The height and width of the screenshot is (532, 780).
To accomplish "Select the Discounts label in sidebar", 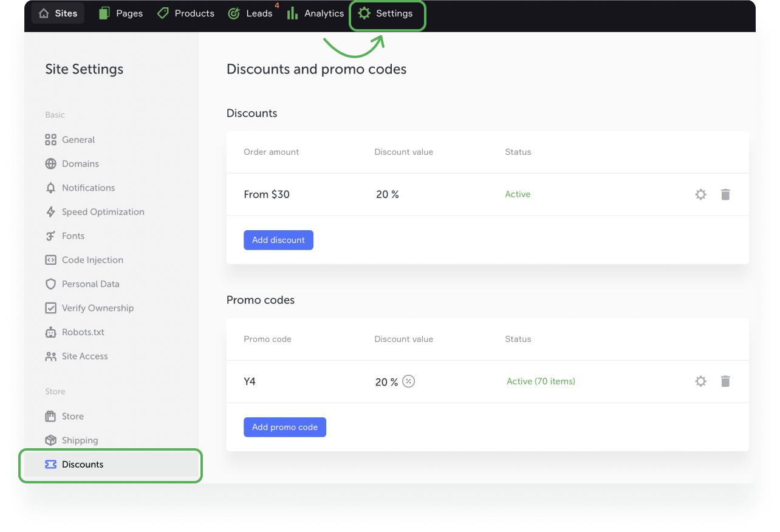I will pyautogui.click(x=83, y=465).
